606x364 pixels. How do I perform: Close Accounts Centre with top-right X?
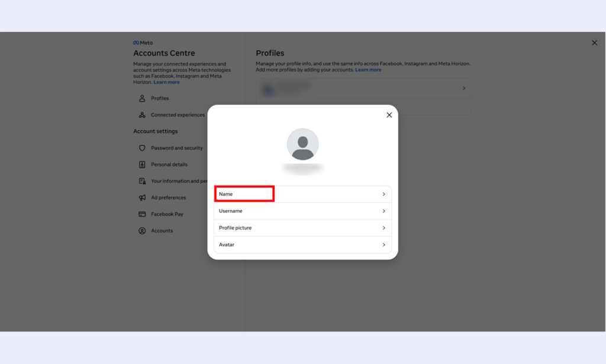594,43
